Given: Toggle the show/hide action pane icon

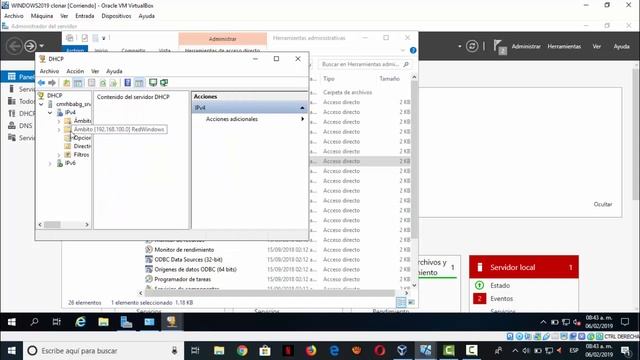Looking at the screenshot, I should [139, 83].
